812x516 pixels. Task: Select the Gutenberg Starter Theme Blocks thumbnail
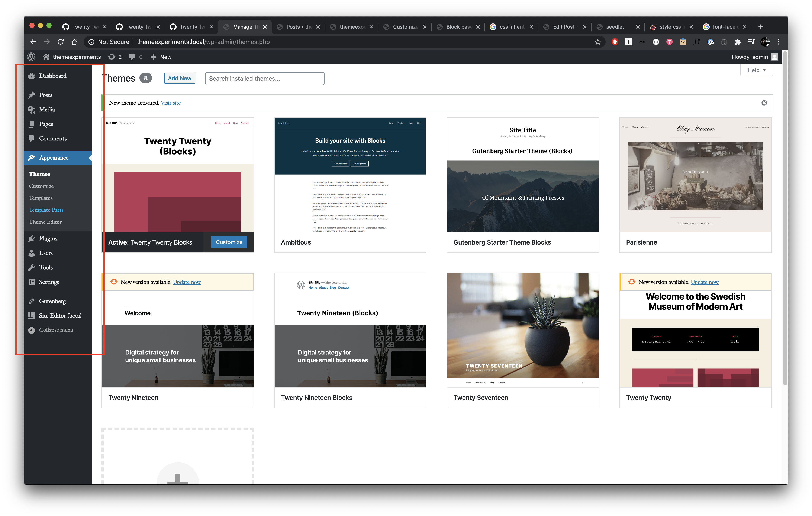click(523, 175)
